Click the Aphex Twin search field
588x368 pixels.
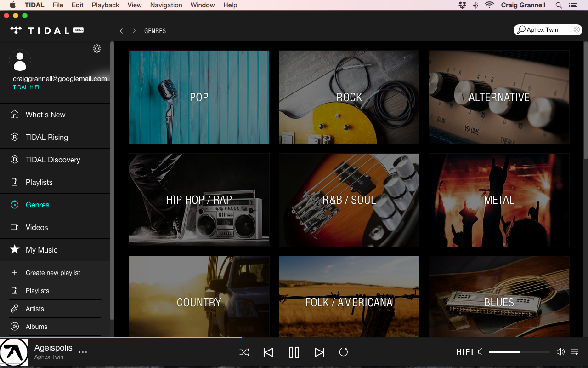click(548, 29)
